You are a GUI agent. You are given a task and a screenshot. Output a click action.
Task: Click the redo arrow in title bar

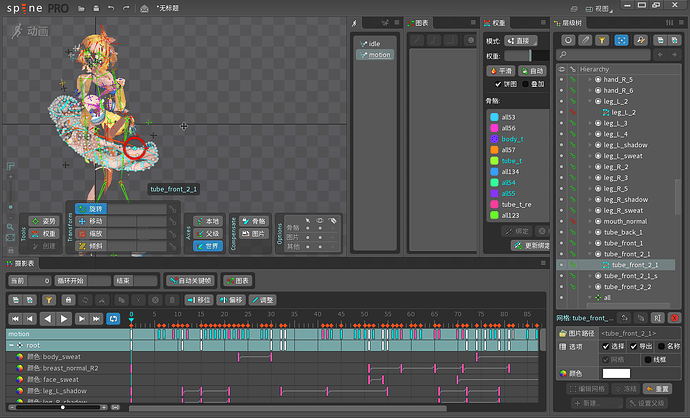pos(126,8)
